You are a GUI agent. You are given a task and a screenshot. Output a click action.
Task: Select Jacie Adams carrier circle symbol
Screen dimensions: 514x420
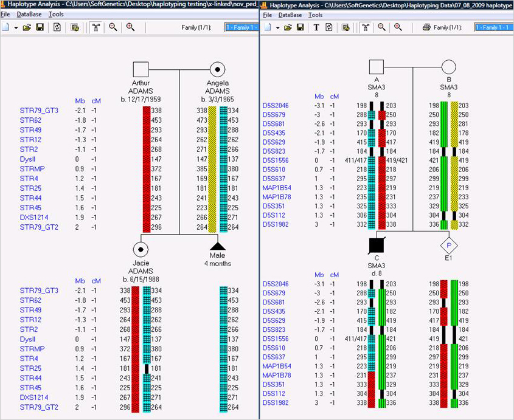(141, 249)
